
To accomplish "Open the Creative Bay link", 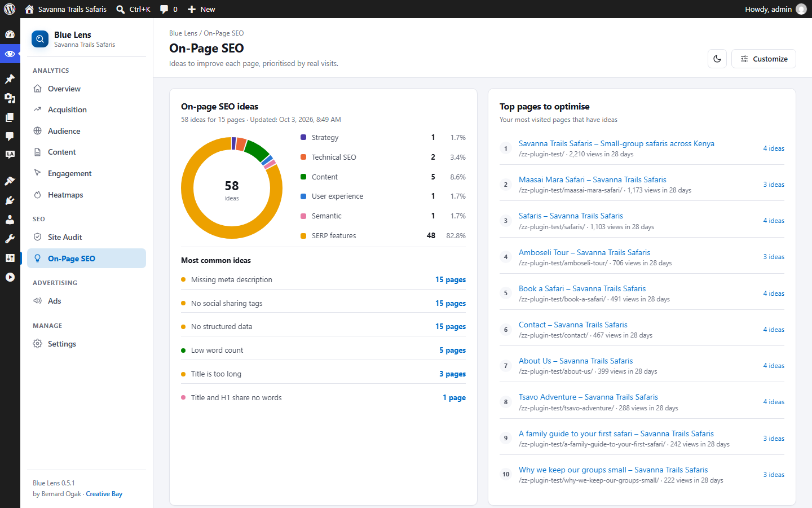I will click(104, 494).
